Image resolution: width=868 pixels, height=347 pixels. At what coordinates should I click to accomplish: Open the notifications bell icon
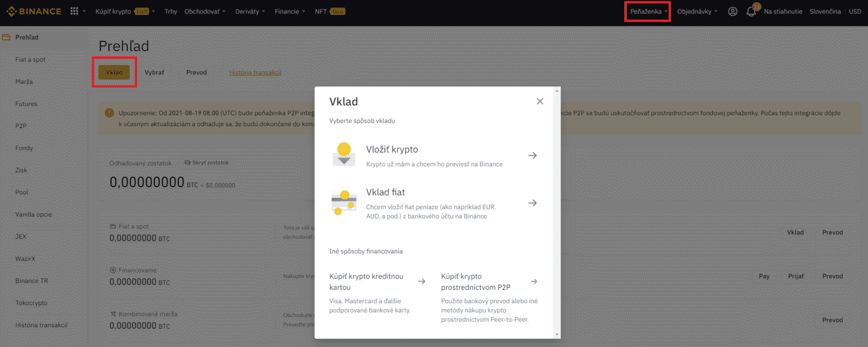pyautogui.click(x=751, y=12)
